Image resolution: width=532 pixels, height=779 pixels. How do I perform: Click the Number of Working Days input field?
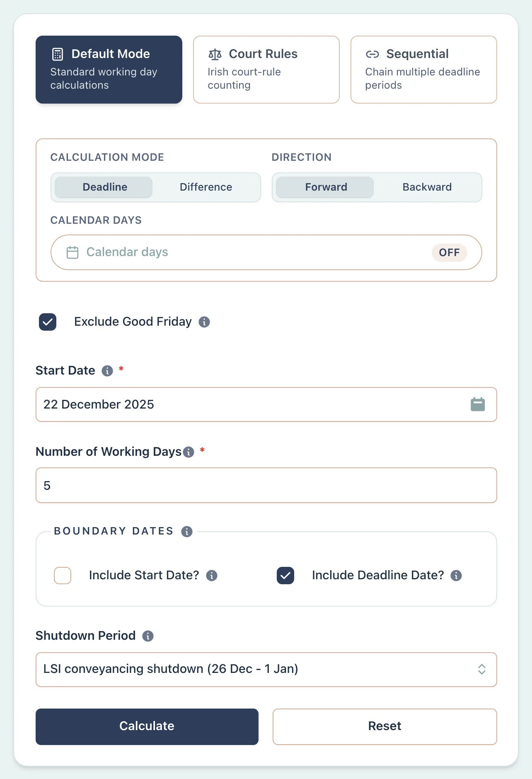[x=266, y=485]
